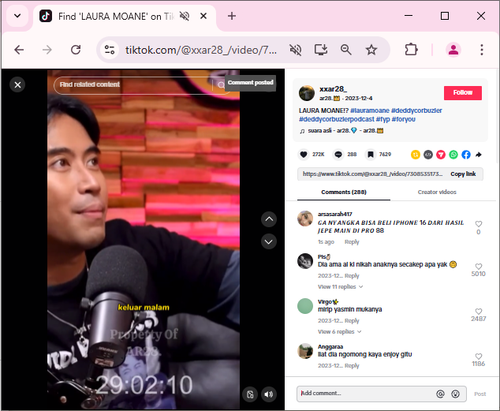Toggle video volume speaker button
This screenshot has height=411, width=500.
269,395
